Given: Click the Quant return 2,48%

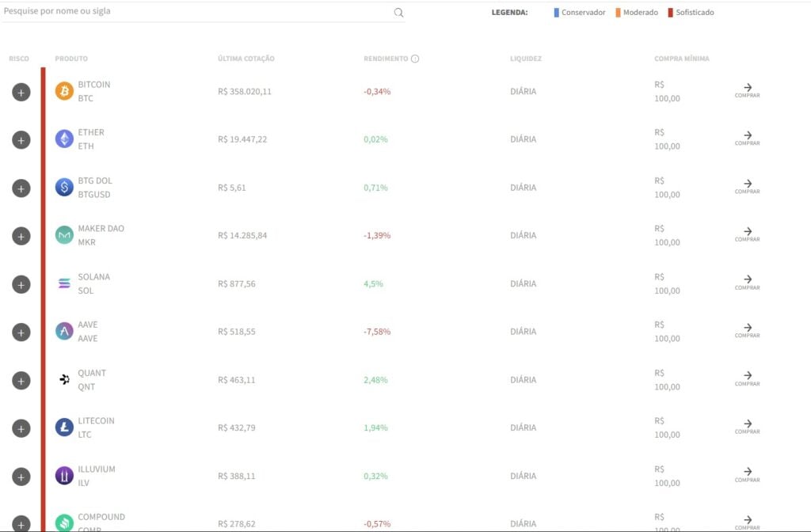Looking at the screenshot, I should tap(375, 380).
